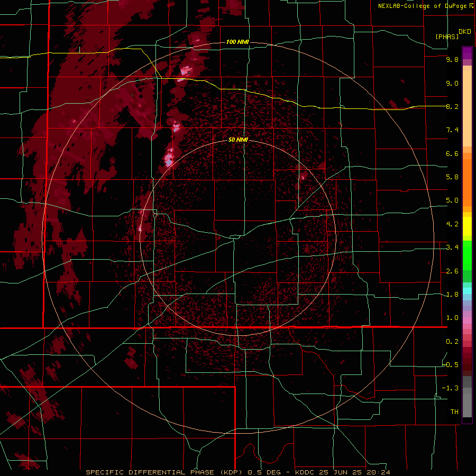The image size is (476, 476).
Task: Click the 20:24 timestamp in the caption
Action: (x=379, y=472)
